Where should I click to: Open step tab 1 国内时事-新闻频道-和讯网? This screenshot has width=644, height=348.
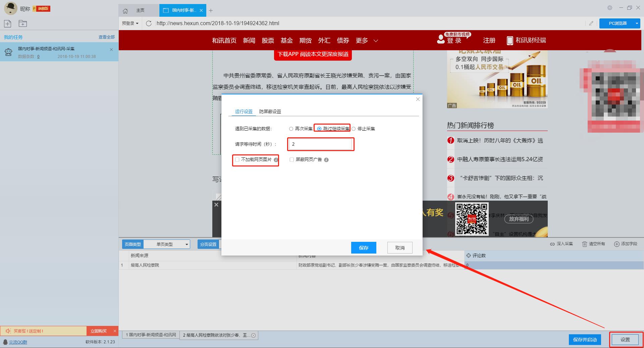[151, 335]
